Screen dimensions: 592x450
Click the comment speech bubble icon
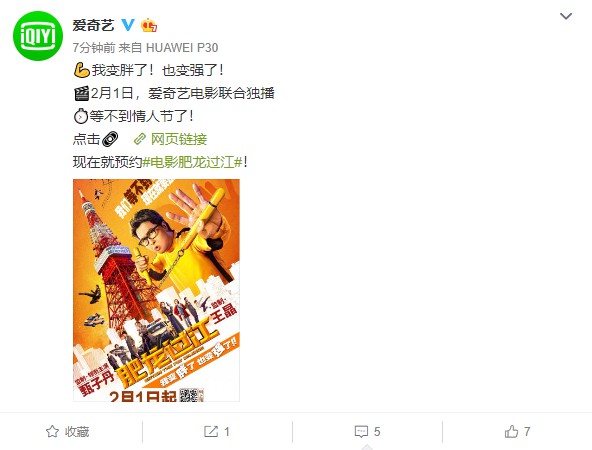(361, 432)
